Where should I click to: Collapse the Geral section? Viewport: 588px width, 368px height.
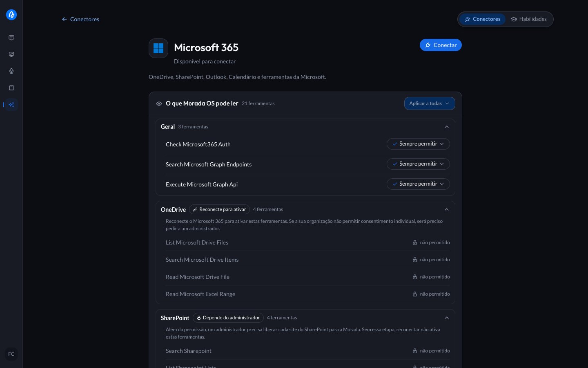(447, 127)
